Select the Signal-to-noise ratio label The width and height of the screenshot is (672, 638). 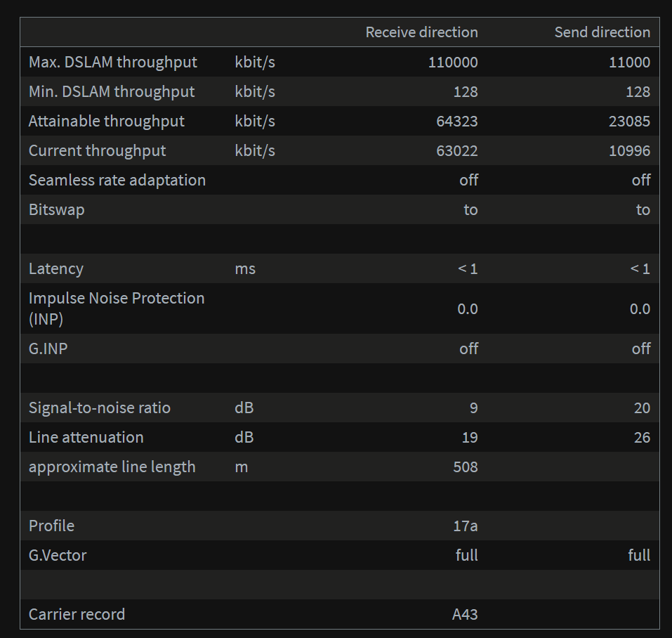100,408
